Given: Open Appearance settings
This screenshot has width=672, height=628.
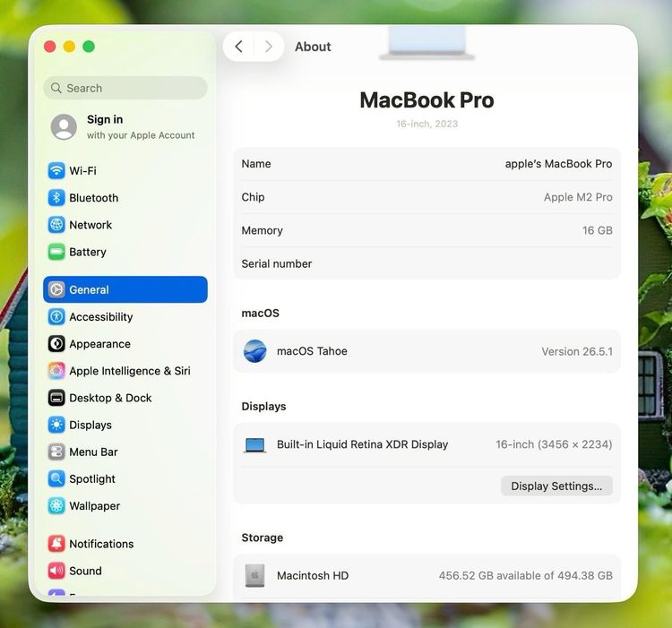Looking at the screenshot, I should pyautogui.click(x=125, y=343).
